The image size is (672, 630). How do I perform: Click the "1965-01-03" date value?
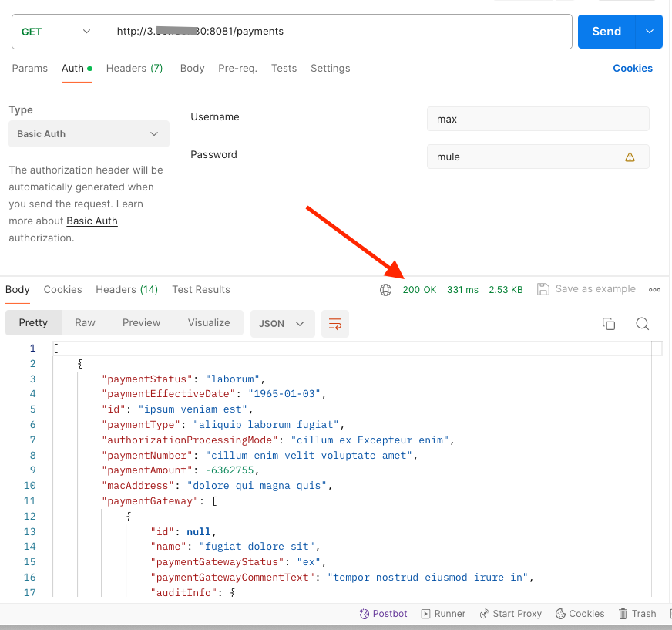point(284,394)
